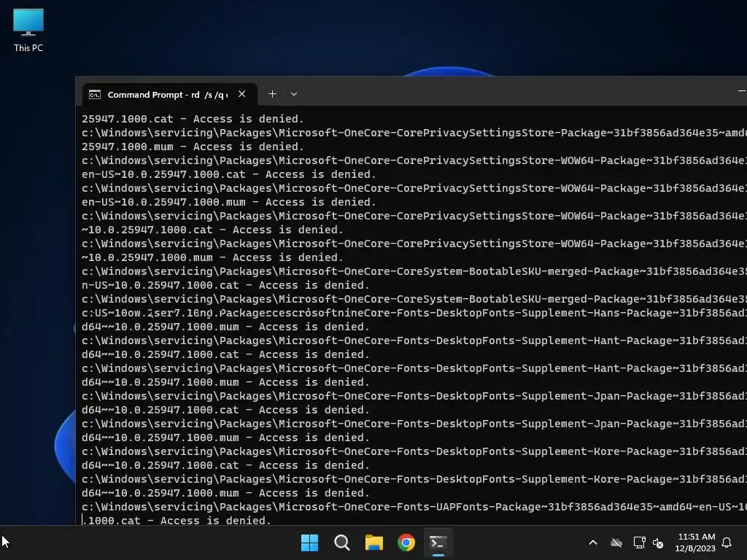Click line 'n-US~10.0.25947.1000.cat - Access is denied.'
The width and height of the screenshot is (747, 560).
click(x=225, y=285)
